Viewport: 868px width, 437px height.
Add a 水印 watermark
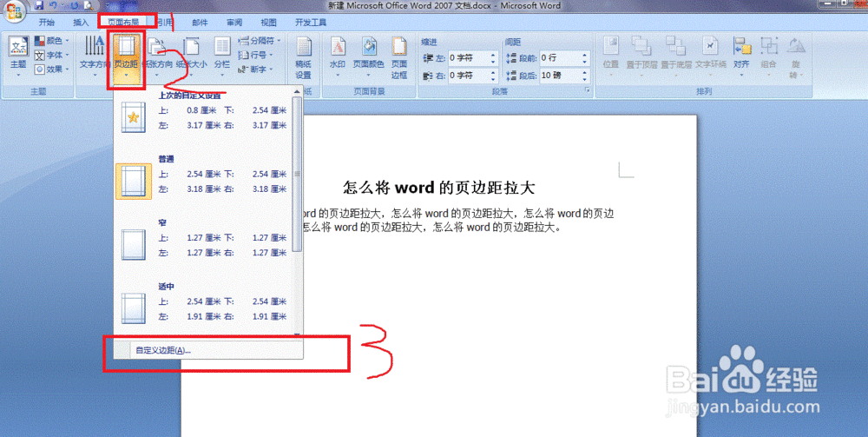coord(338,56)
